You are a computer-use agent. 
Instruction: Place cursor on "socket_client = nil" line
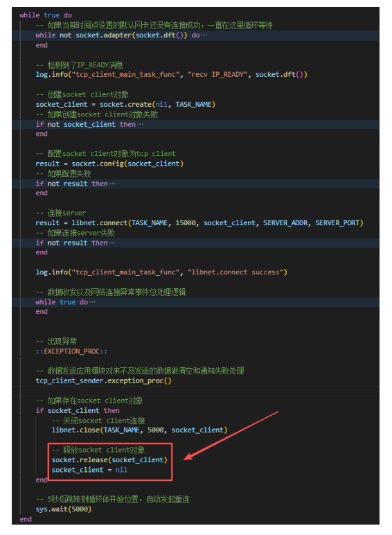[89, 470]
